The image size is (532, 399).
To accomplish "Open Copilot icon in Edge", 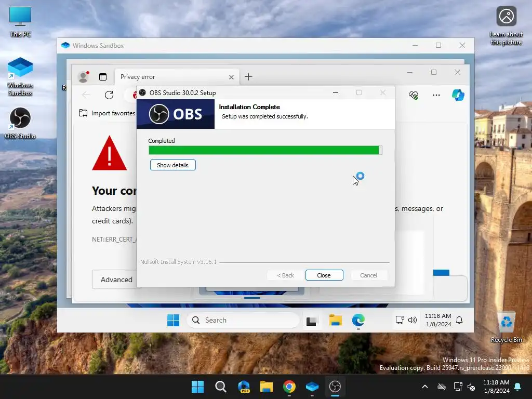I will (458, 95).
